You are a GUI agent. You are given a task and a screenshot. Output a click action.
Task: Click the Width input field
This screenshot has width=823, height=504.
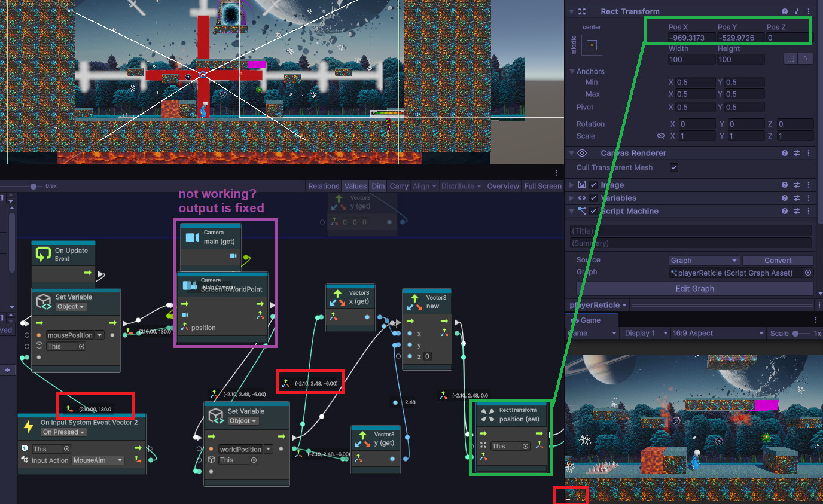click(x=692, y=59)
